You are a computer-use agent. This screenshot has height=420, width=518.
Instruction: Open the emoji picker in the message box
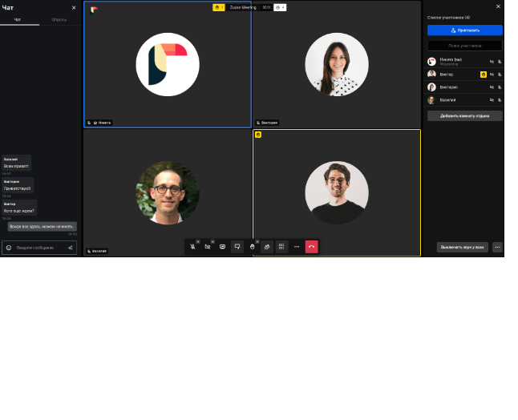pos(9,248)
